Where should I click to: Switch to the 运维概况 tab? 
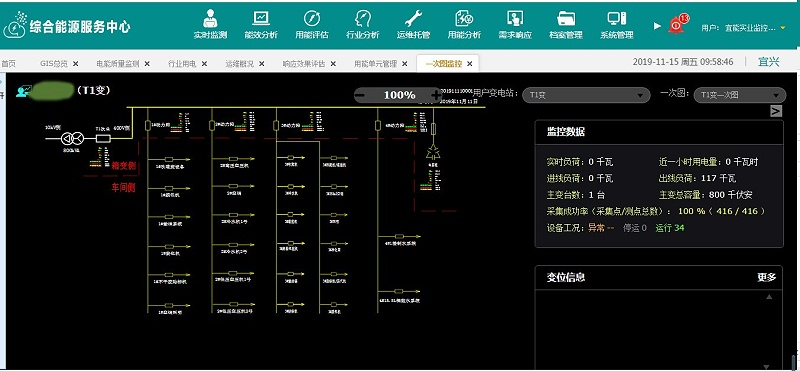click(x=239, y=64)
